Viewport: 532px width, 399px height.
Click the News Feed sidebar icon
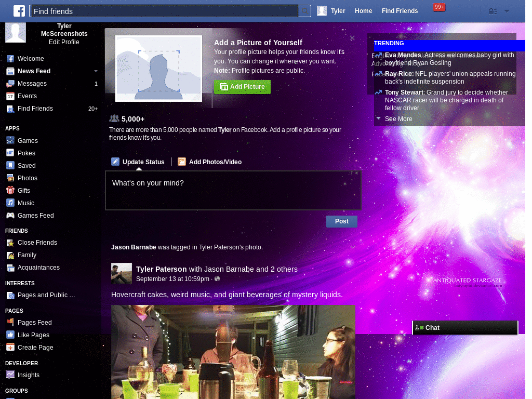10,71
